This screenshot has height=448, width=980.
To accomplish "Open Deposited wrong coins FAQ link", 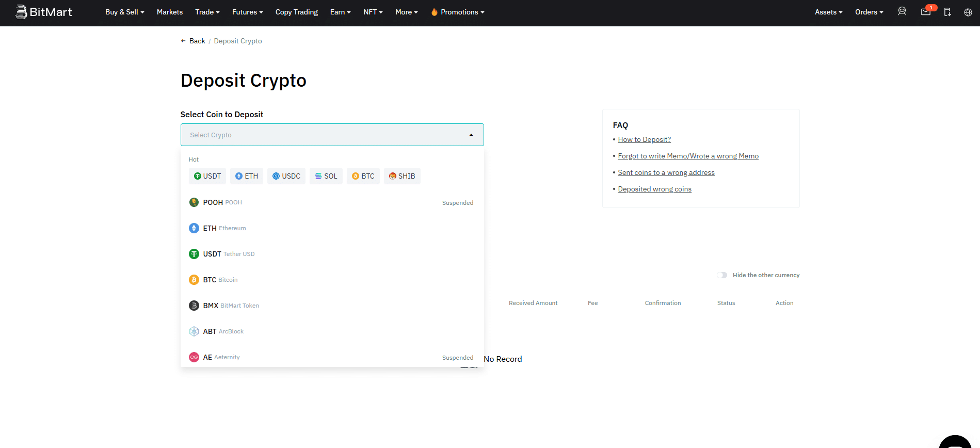I will click(x=655, y=189).
